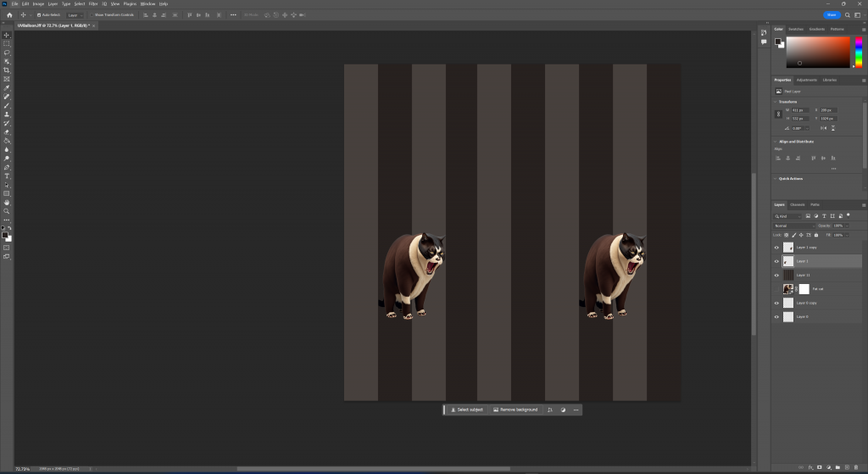Screen dimensions: 868x474
Task: Select the Horizontal Type tool
Action: pos(7,176)
